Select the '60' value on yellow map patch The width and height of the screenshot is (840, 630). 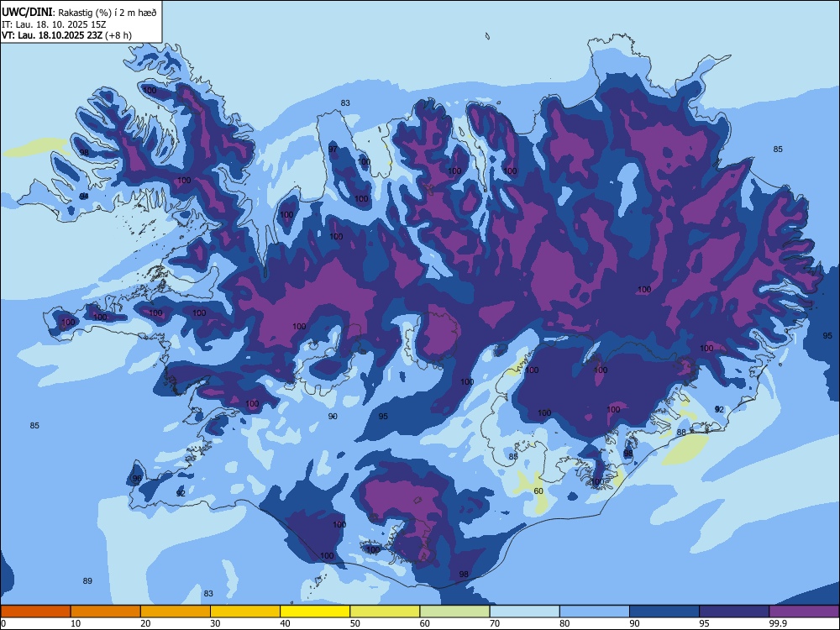point(538,491)
